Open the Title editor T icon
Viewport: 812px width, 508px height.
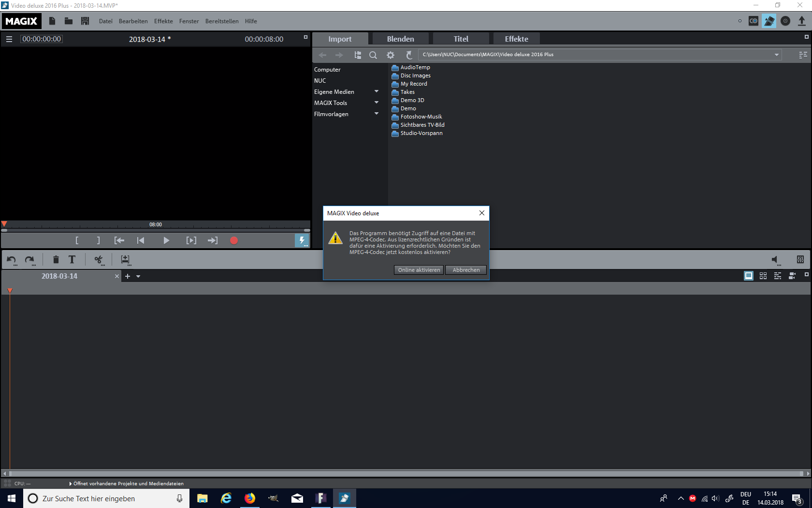(x=72, y=260)
